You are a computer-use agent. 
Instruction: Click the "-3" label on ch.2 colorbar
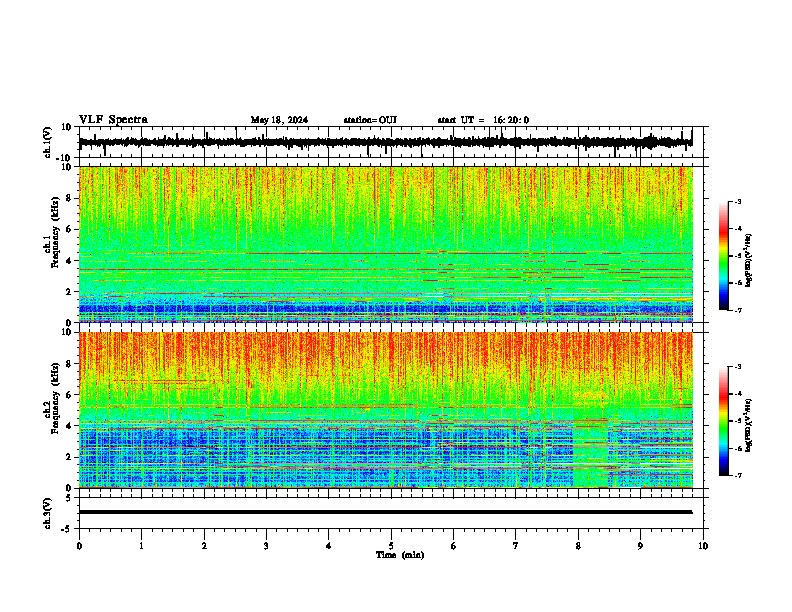click(738, 367)
